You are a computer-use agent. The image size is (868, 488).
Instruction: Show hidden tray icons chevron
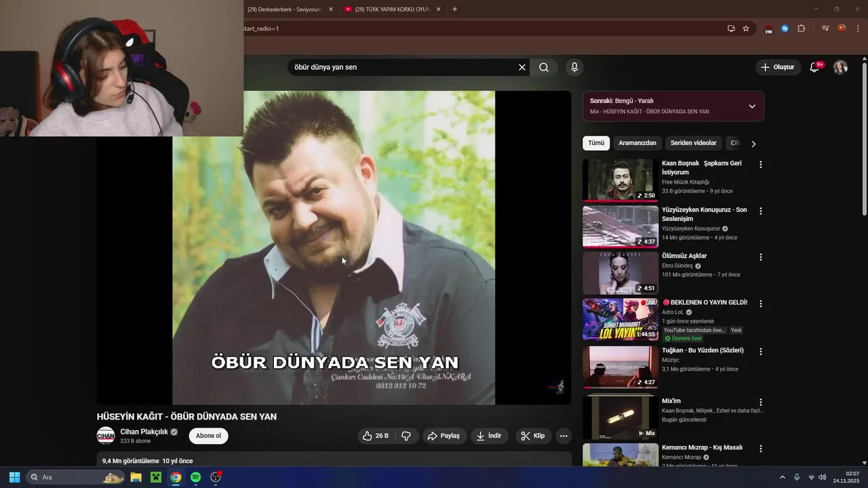click(782, 477)
